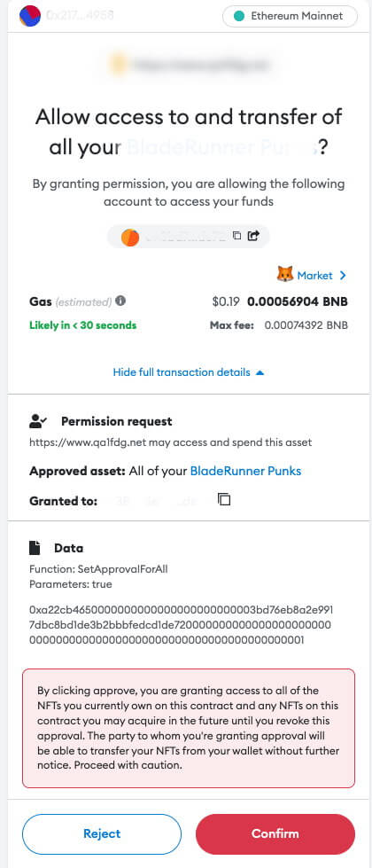Click the chevron arrow next to Market
Viewport: 372px width, 868px height.
[343, 275]
